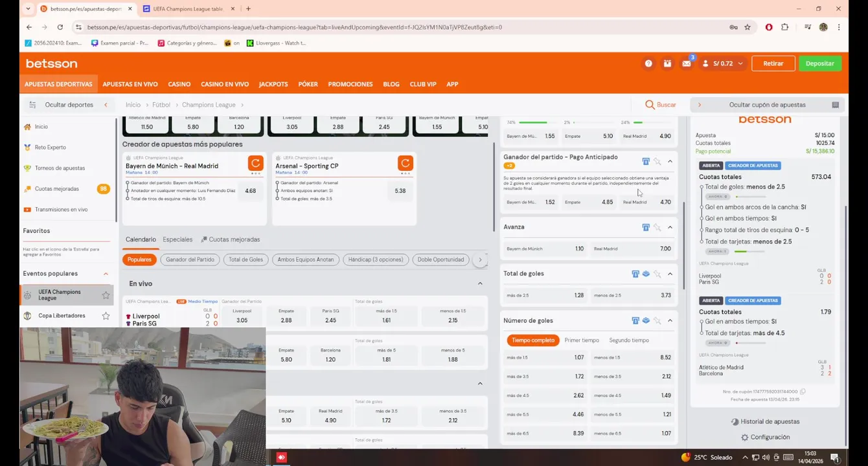Screen dimensions: 868x466
Task: Refresh the Arsenal - Sporting CP bet builder
Action: 405,163
